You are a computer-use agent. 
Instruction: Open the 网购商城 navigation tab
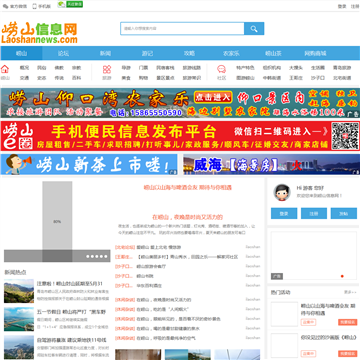(x=315, y=53)
